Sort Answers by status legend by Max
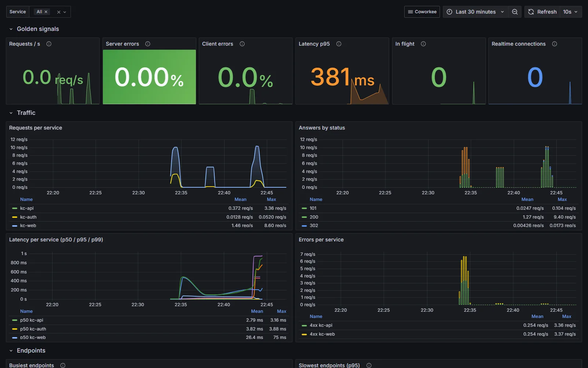Screen dimensions: 588x368 point(562,199)
